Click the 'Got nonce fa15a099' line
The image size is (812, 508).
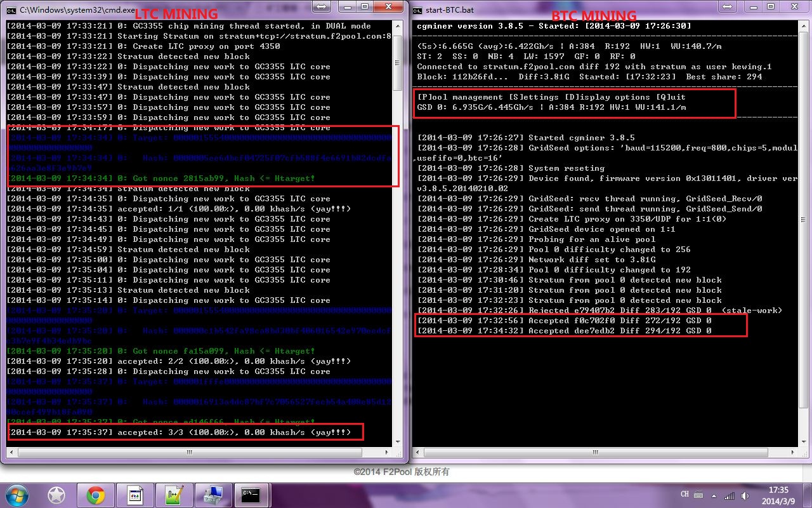pos(160,351)
